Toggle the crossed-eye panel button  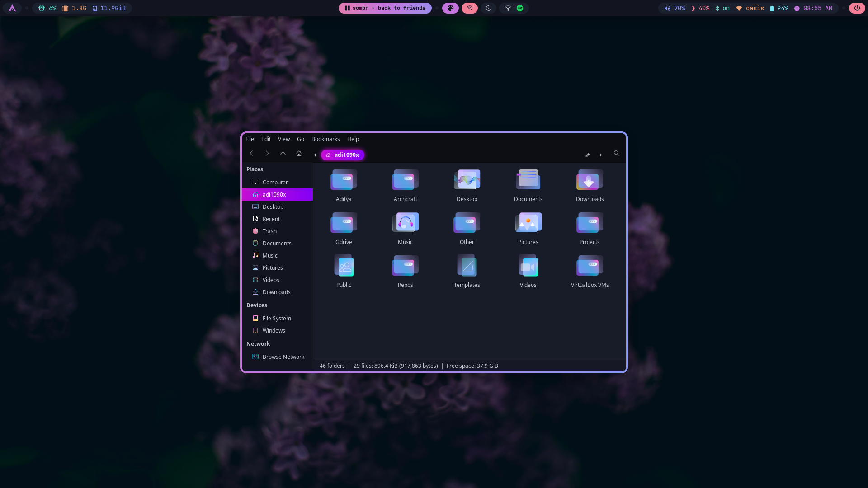(x=470, y=8)
